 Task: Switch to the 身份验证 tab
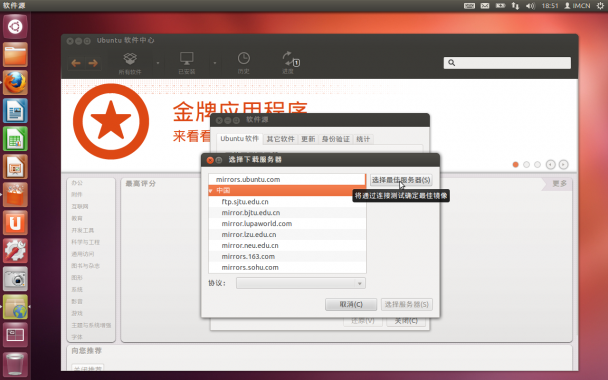click(335, 139)
